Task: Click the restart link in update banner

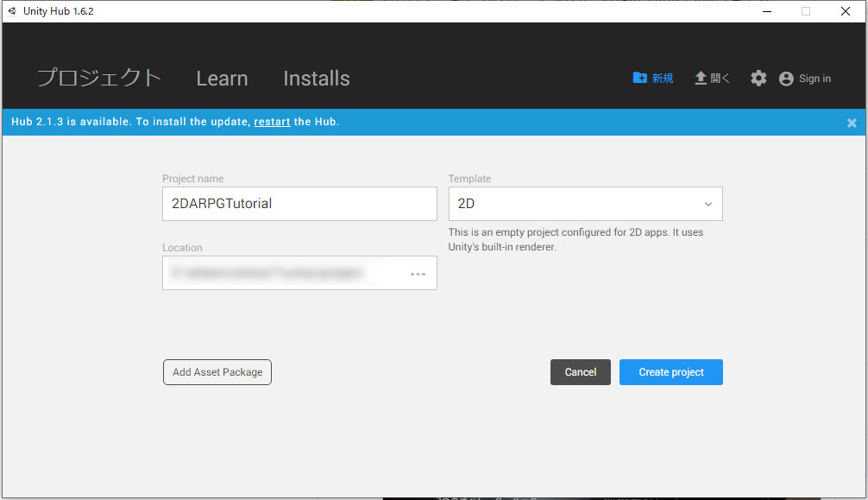Action: click(272, 122)
